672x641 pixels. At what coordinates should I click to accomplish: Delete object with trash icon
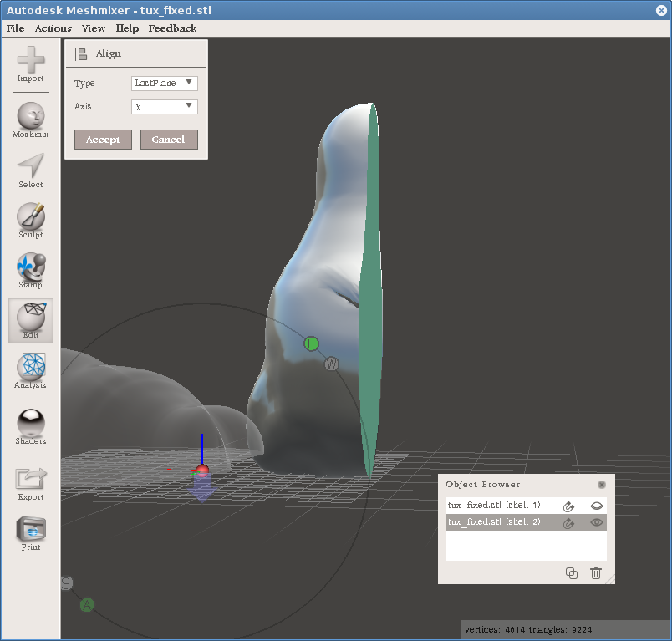596,573
